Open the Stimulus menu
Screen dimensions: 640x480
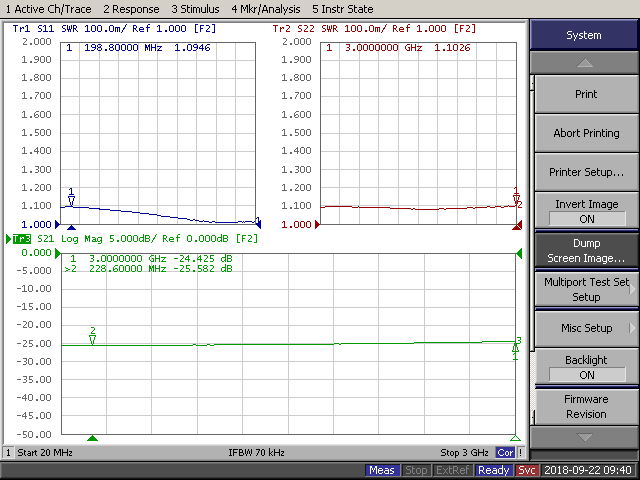tap(195, 9)
